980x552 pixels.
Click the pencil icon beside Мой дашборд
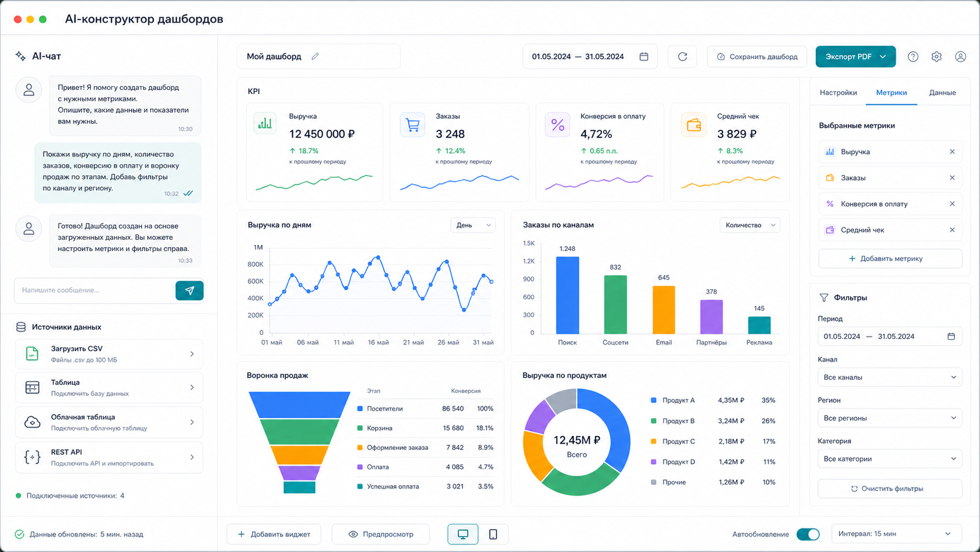tap(315, 56)
